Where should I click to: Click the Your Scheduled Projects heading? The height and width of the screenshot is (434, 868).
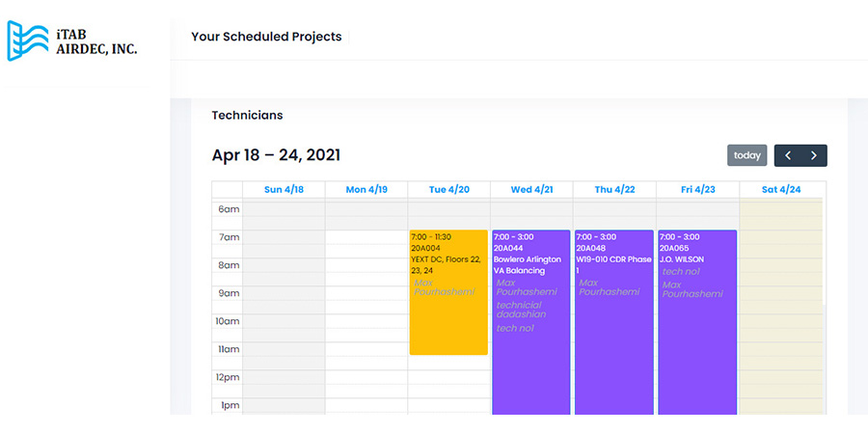click(x=266, y=37)
